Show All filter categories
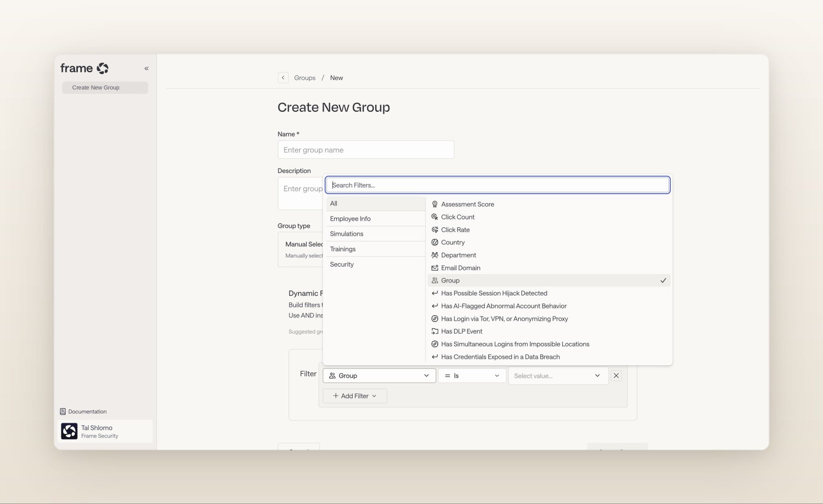Screen dimensions: 823x504 [376, 203]
